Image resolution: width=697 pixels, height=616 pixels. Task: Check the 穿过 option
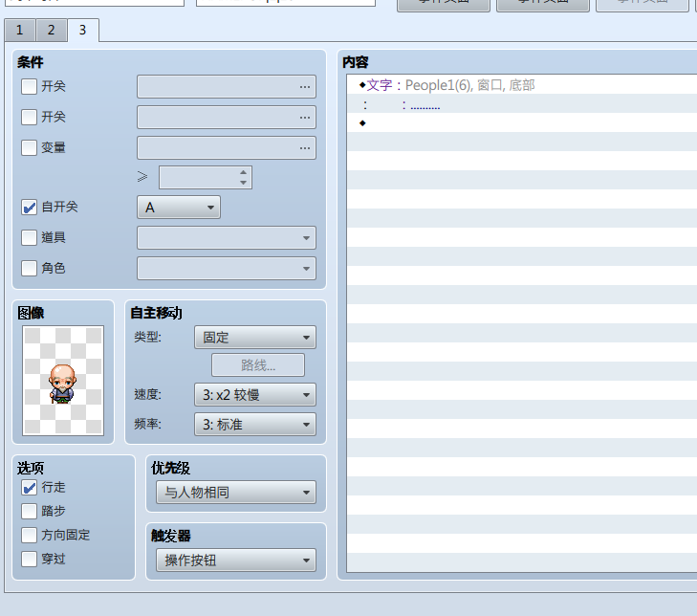coord(30,559)
